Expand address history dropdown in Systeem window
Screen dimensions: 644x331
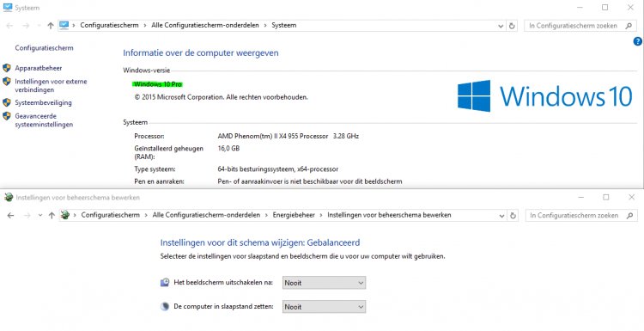(501, 26)
